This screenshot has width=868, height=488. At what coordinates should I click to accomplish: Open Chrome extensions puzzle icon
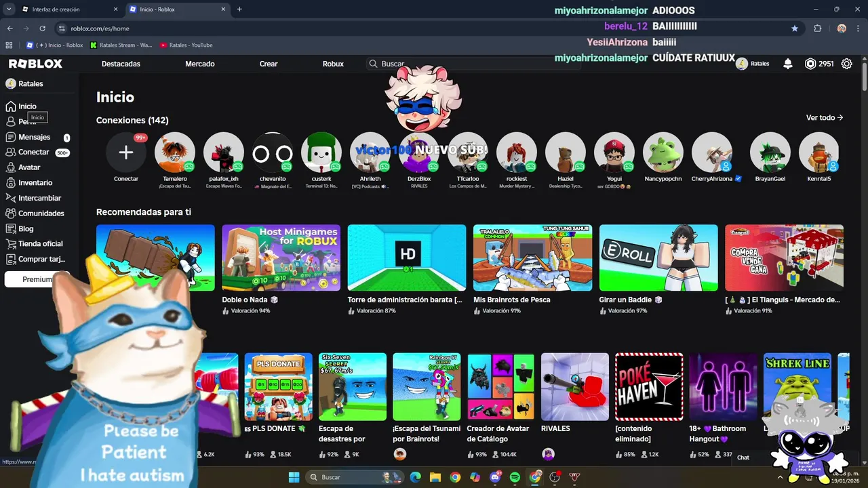click(817, 28)
